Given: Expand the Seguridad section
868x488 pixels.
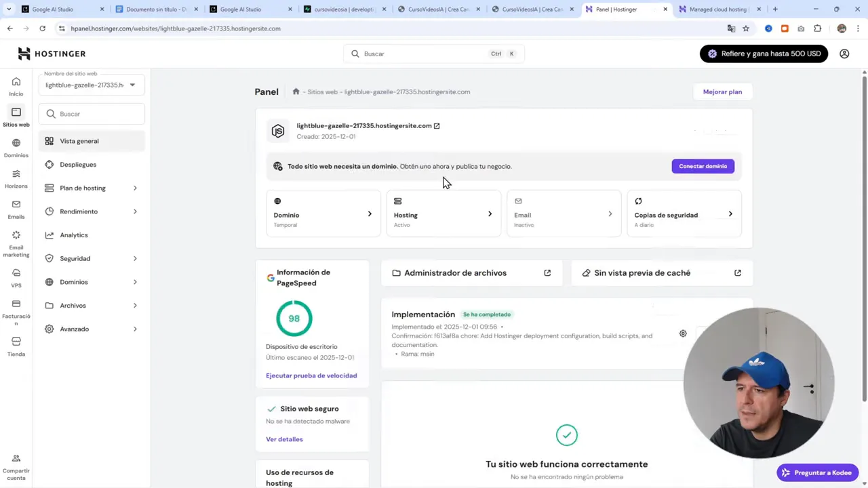Looking at the screenshot, I should tap(75, 258).
